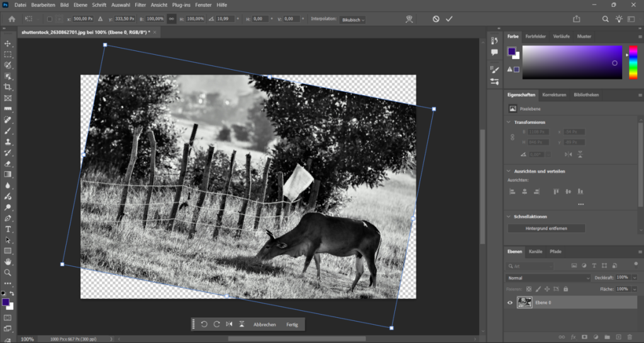
Task: Open the Farbe panel flyout menu
Action: [x=640, y=37]
